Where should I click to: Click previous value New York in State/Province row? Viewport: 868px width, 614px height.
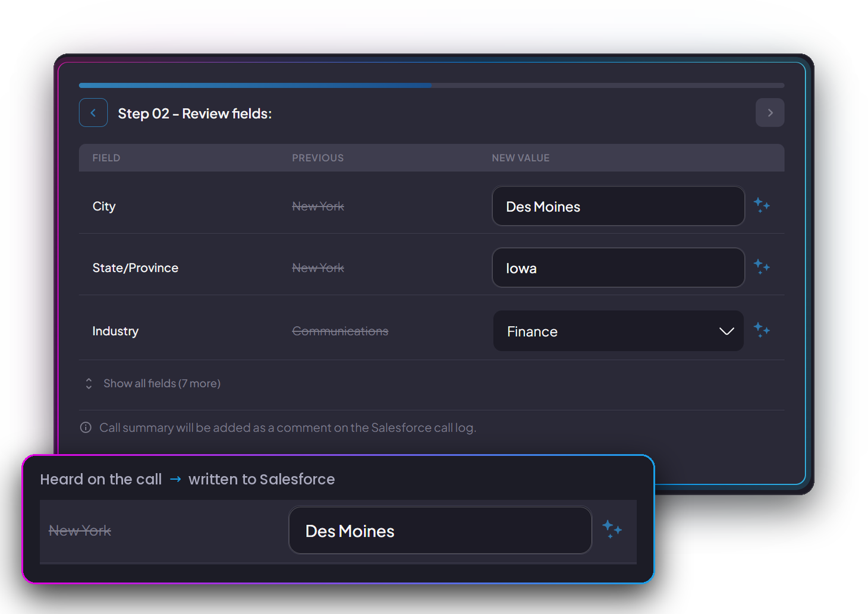coord(318,268)
